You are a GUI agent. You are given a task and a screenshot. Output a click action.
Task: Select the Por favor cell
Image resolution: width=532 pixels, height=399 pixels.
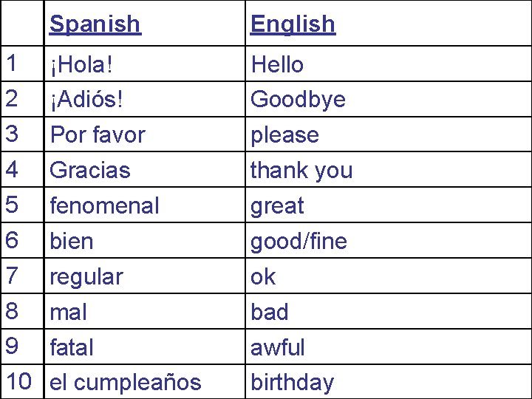[98, 135]
